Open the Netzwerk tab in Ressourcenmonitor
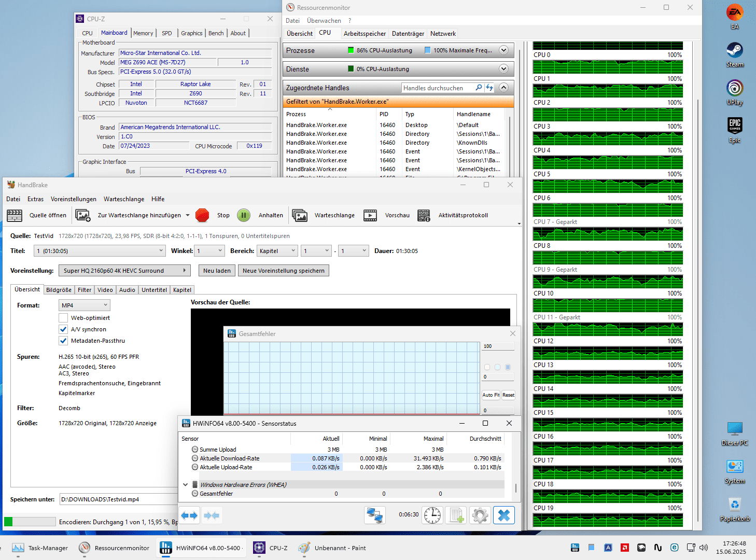The height and width of the screenshot is (560, 756). click(x=443, y=34)
